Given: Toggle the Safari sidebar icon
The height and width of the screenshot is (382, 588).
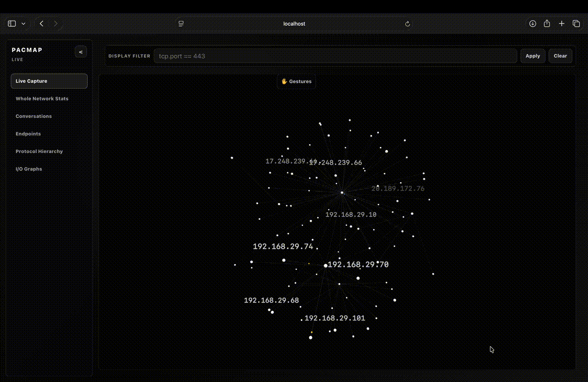Looking at the screenshot, I should (12, 23).
